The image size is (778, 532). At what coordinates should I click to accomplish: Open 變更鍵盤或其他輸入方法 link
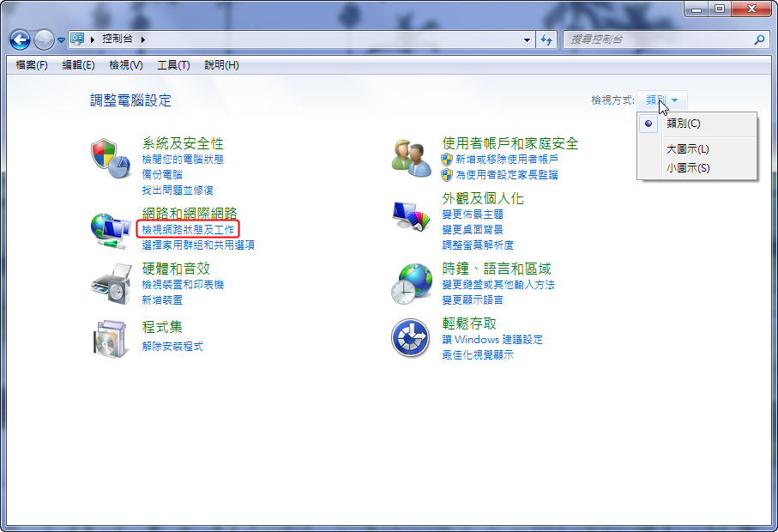coord(498,284)
